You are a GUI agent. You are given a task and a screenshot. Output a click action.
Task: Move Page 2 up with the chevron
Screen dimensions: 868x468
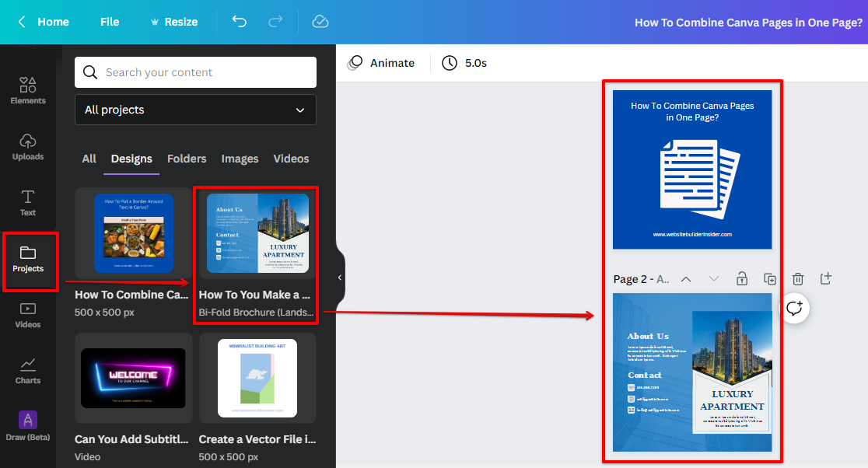[686, 279]
